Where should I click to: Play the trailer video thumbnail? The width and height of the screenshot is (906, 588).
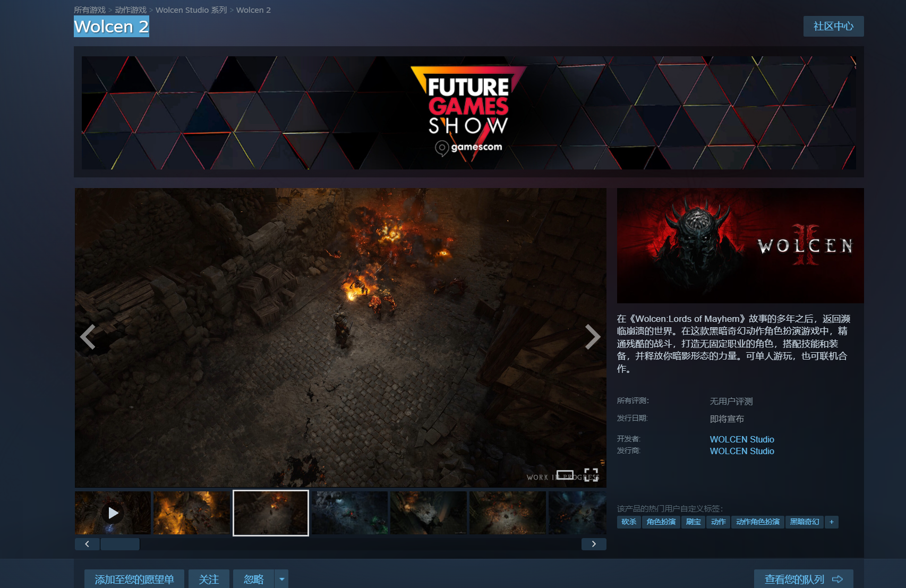tap(113, 513)
